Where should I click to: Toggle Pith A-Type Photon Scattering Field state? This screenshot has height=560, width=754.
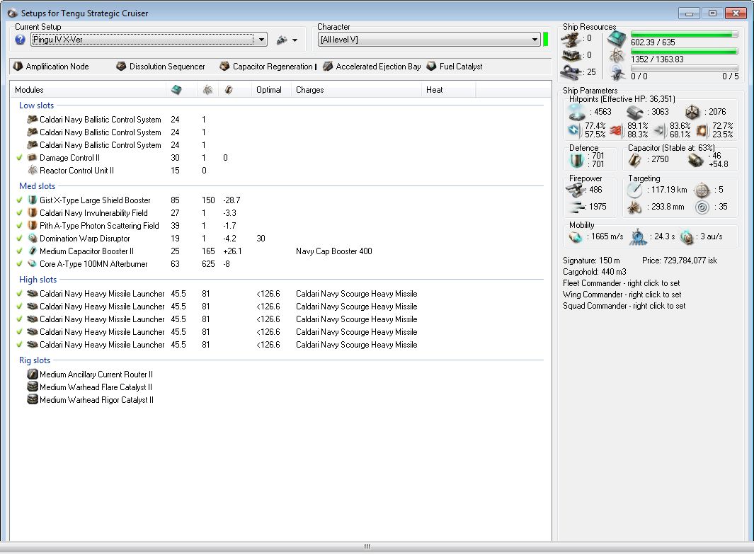click(19, 226)
